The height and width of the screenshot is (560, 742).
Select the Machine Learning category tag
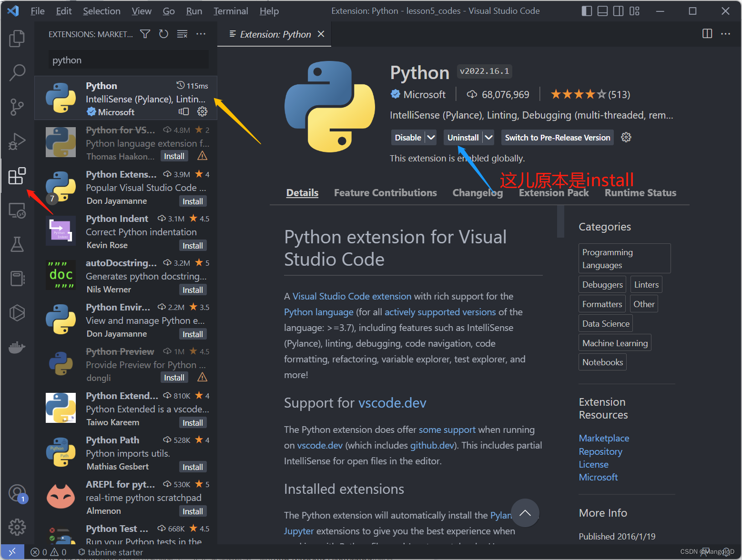(615, 343)
